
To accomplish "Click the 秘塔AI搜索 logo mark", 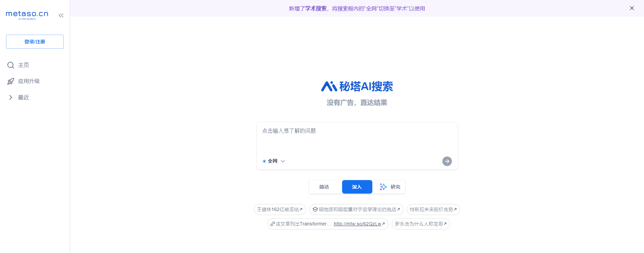I will (x=329, y=86).
